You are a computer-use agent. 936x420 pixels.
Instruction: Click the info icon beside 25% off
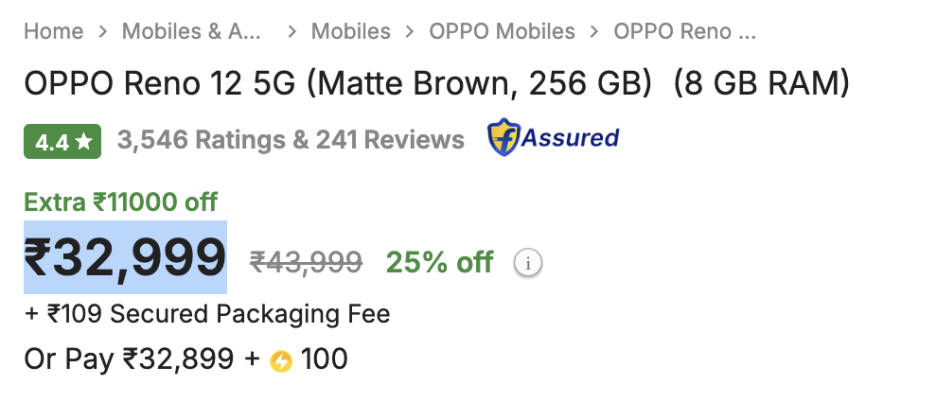click(528, 262)
